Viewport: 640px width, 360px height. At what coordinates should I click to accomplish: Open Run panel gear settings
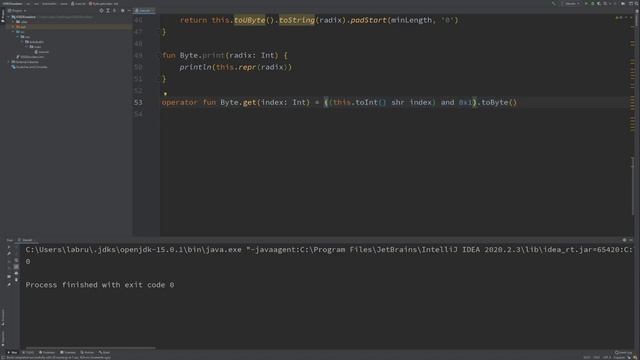624,240
